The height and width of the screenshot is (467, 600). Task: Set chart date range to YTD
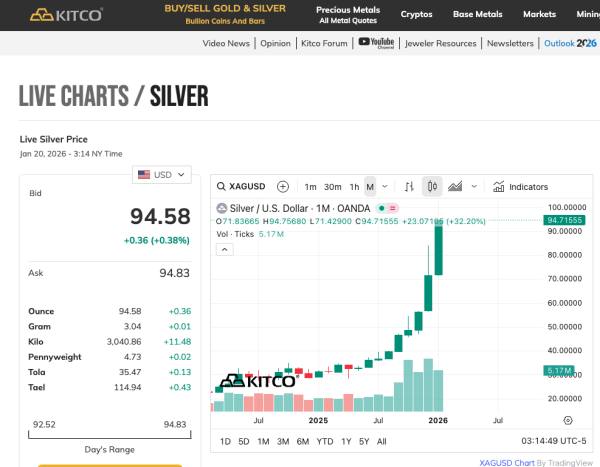(x=324, y=441)
